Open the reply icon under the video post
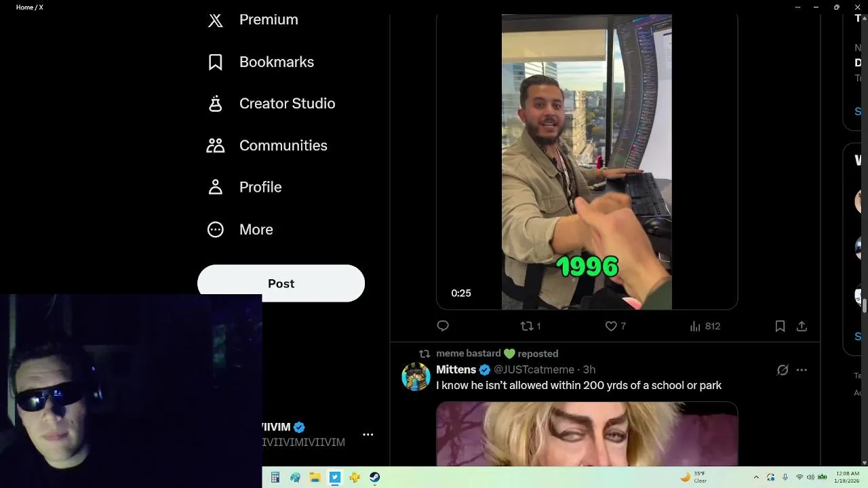The image size is (868, 488). pos(443,326)
